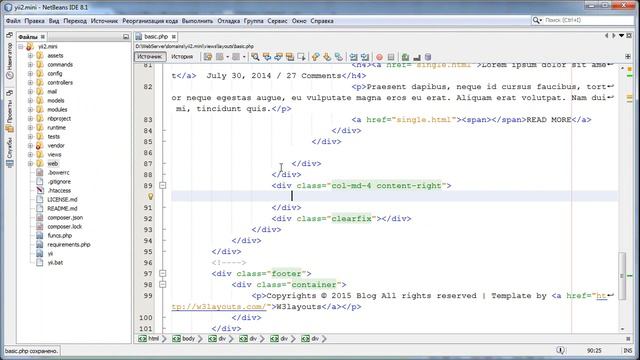The height and width of the screenshot is (360, 640).
Task: Click Find Previous Occurrence icon
Action: tap(267, 57)
